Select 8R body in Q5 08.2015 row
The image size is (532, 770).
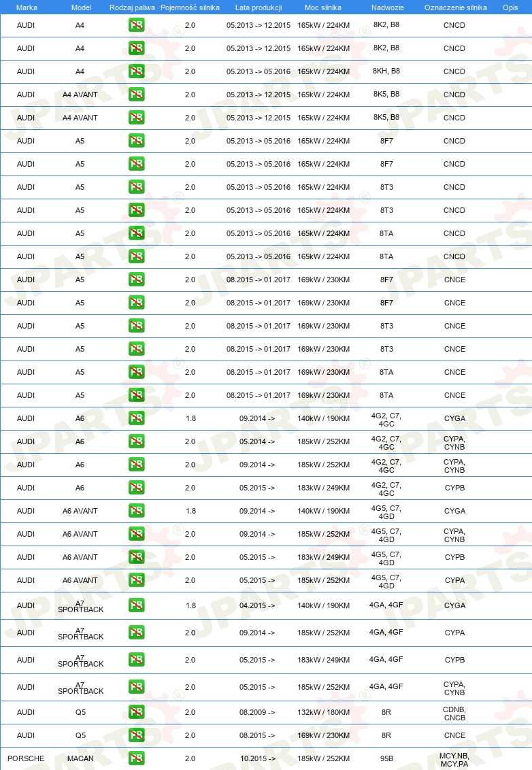(x=386, y=735)
